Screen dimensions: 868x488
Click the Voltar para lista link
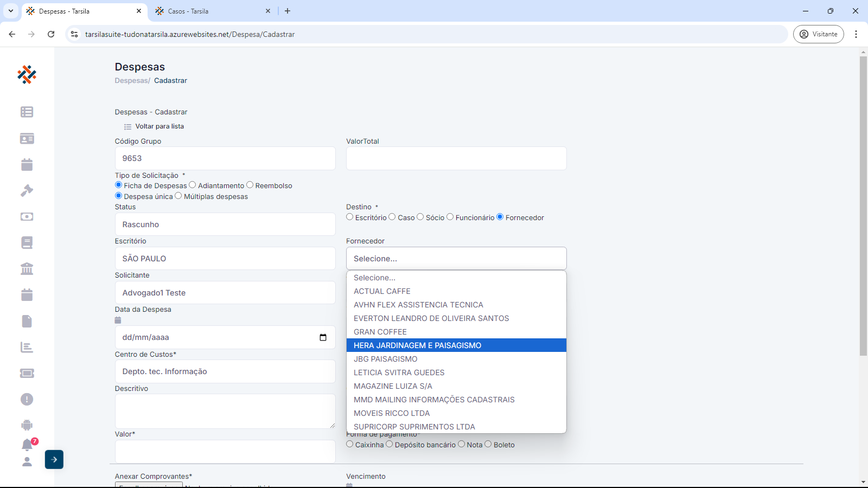[159, 126]
